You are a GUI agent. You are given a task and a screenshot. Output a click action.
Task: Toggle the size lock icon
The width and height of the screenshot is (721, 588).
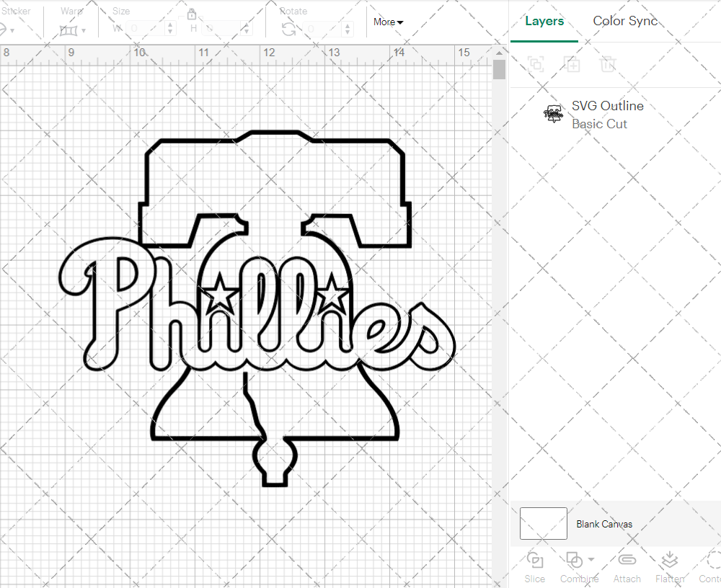click(x=192, y=14)
